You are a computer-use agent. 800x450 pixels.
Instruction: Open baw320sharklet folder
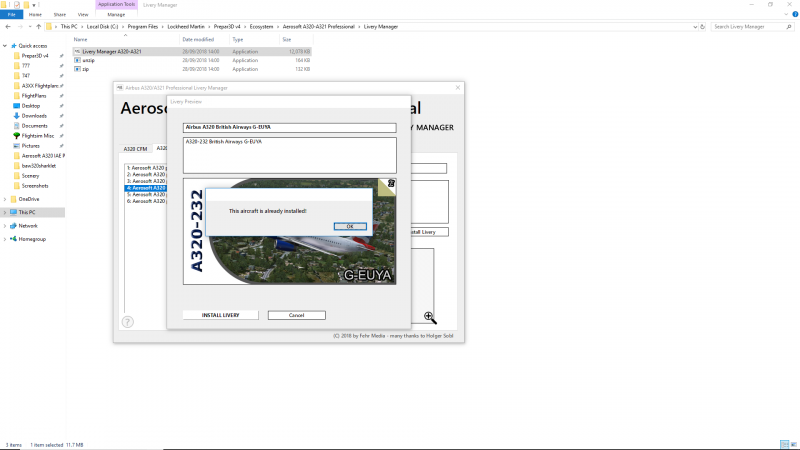pyautogui.click(x=39, y=166)
